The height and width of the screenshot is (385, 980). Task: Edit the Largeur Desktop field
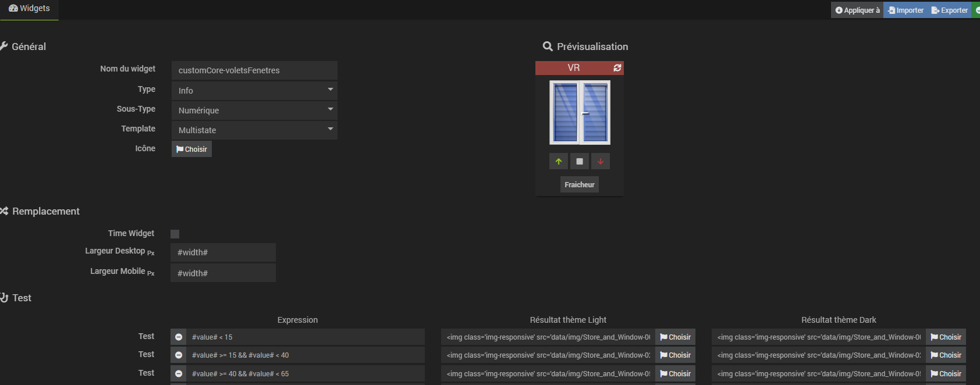pyautogui.click(x=223, y=252)
